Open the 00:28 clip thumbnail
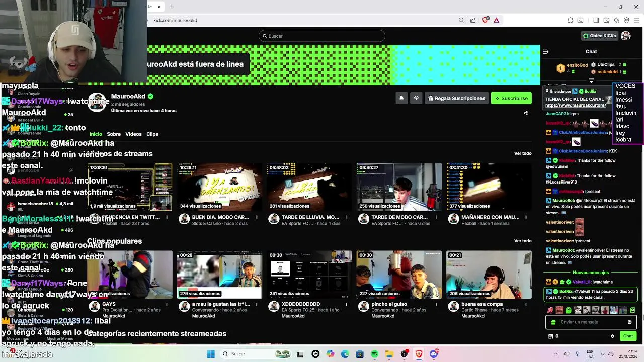This screenshot has width=644, height=362. pos(219,275)
